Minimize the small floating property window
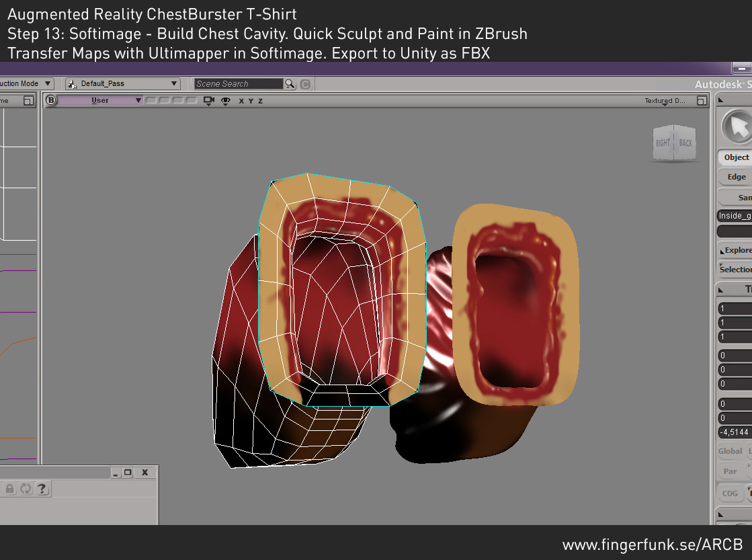The image size is (752, 560). click(x=116, y=473)
